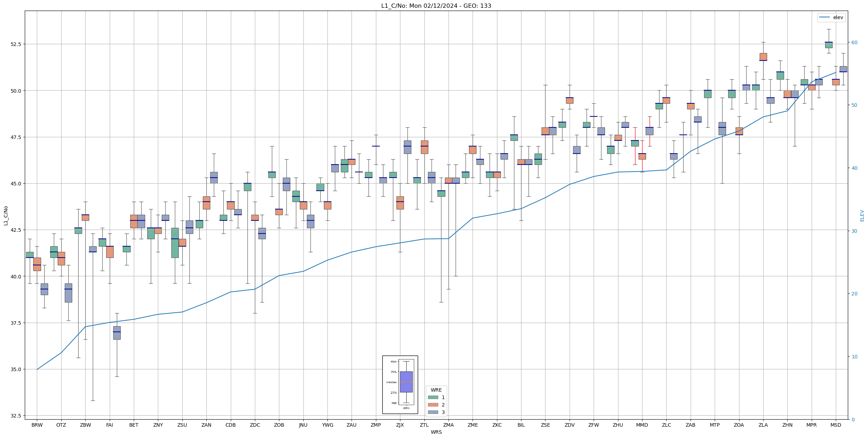
Task: Click the 60 right elevation tick label
Action: click(x=854, y=42)
